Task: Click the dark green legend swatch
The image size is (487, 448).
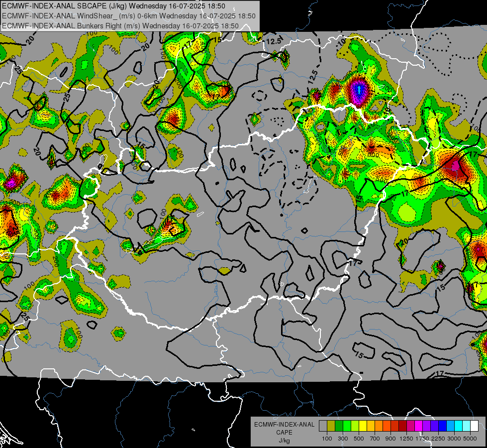Action: point(339,426)
